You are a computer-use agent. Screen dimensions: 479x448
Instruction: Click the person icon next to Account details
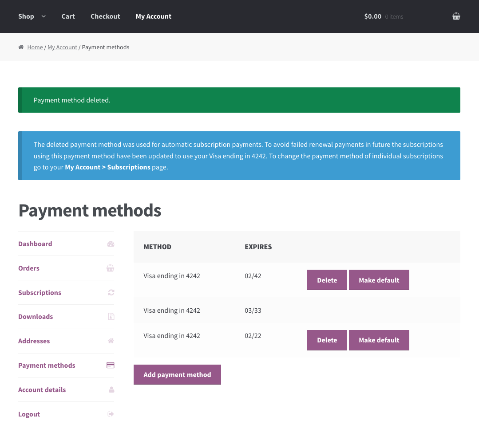coord(110,389)
